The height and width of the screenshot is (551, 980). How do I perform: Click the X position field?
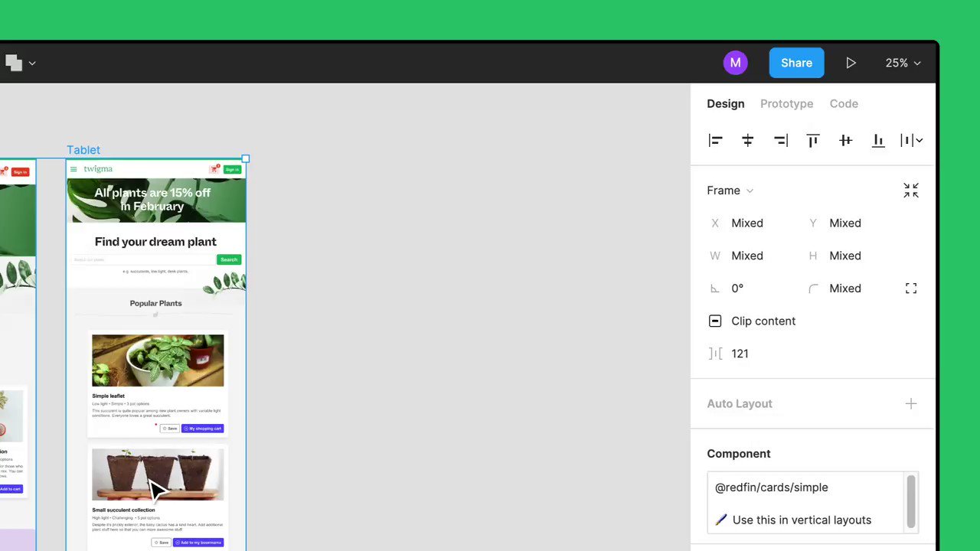coord(746,223)
